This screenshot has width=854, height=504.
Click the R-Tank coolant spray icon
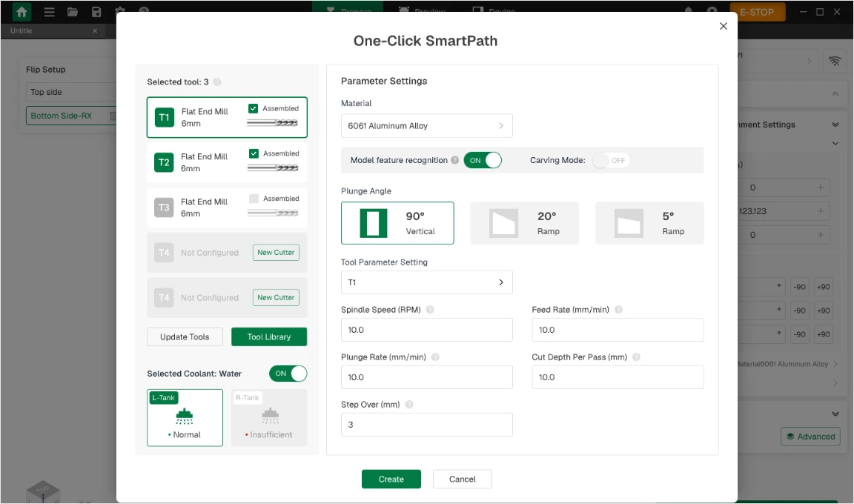pyautogui.click(x=270, y=416)
